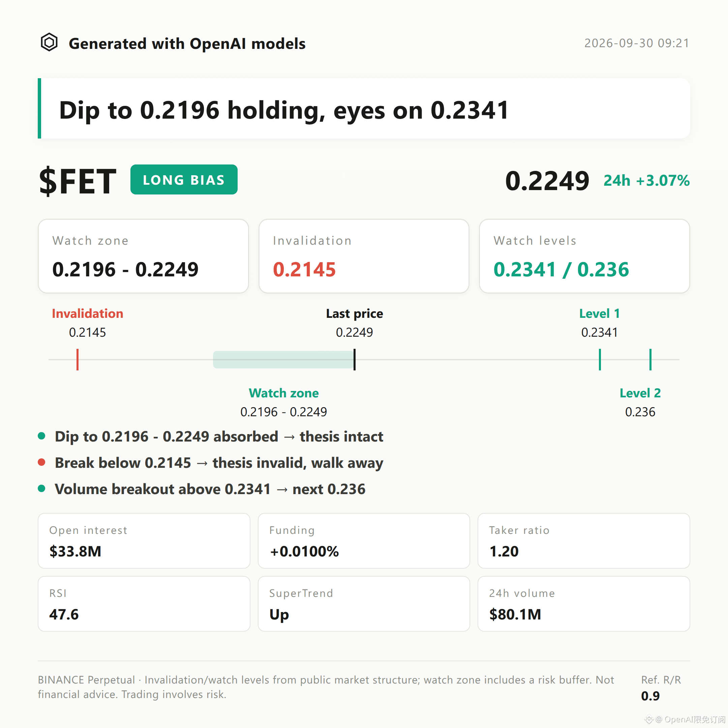Select the Taker ratio 1.20 tile

(x=584, y=541)
